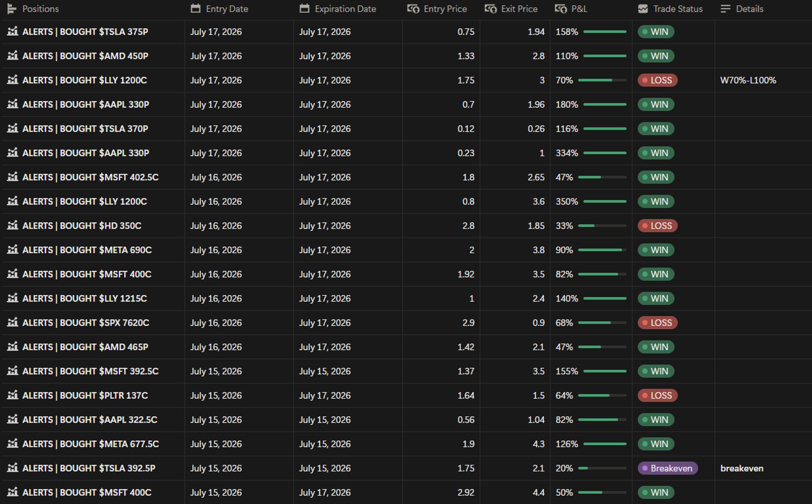This screenshot has height=504, width=812.
Task: Click the 140% P&L value
Action: (567, 299)
